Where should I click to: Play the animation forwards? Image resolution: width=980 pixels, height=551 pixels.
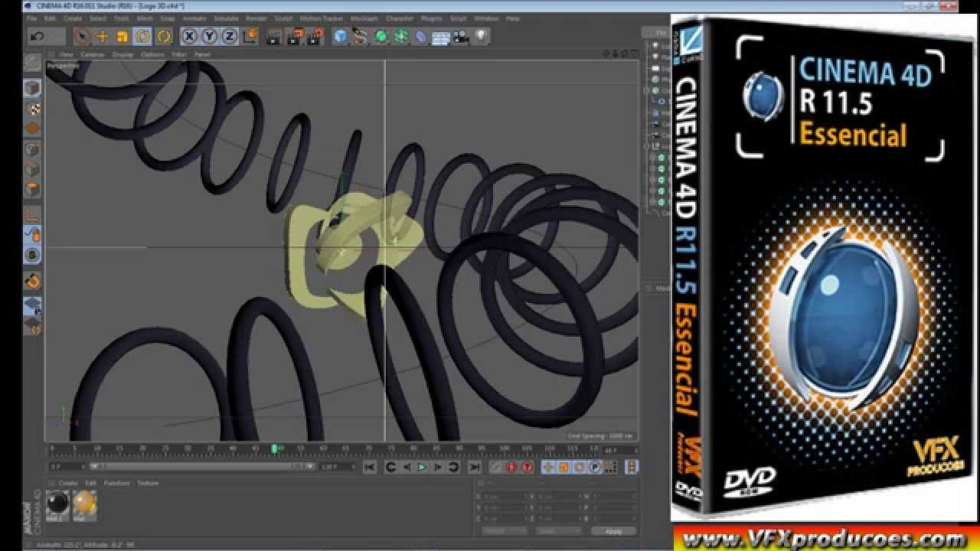[422, 467]
